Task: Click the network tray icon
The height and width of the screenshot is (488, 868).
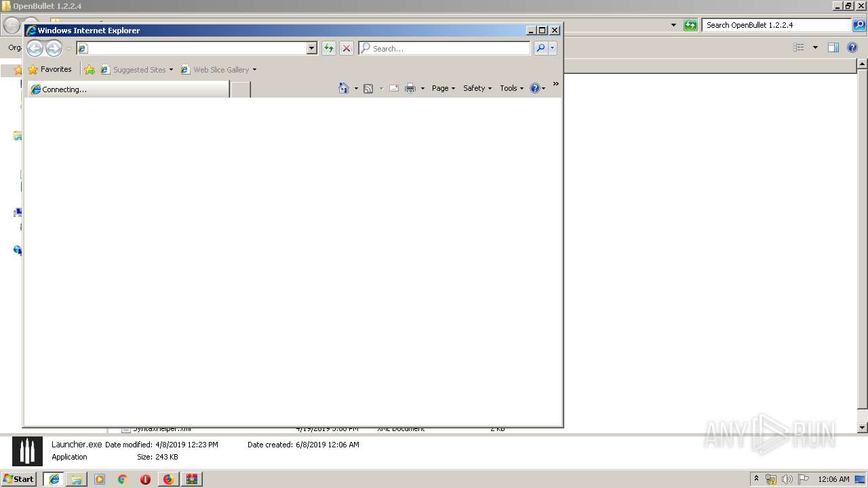Action: (x=771, y=479)
